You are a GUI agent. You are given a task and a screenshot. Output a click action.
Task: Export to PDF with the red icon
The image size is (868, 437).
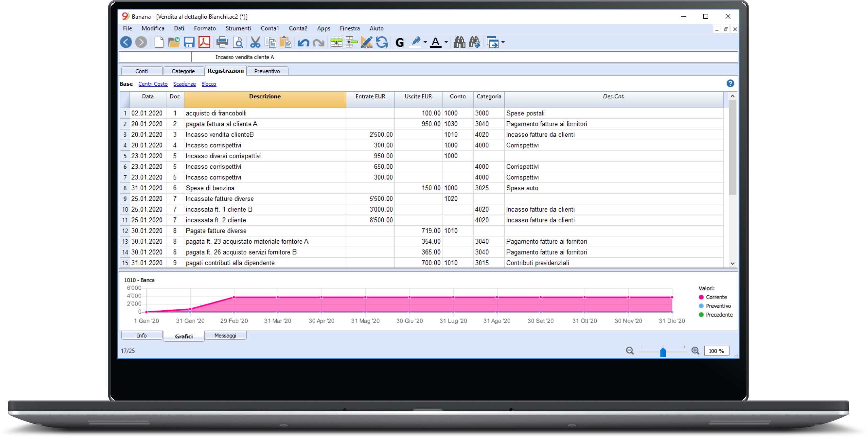pos(204,42)
